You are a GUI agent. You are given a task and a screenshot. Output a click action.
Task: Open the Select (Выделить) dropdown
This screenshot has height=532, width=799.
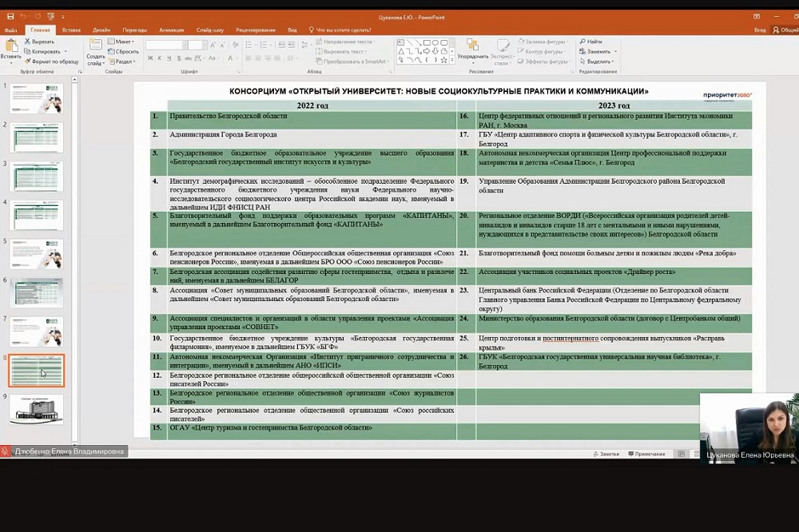(x=598, y=62)
